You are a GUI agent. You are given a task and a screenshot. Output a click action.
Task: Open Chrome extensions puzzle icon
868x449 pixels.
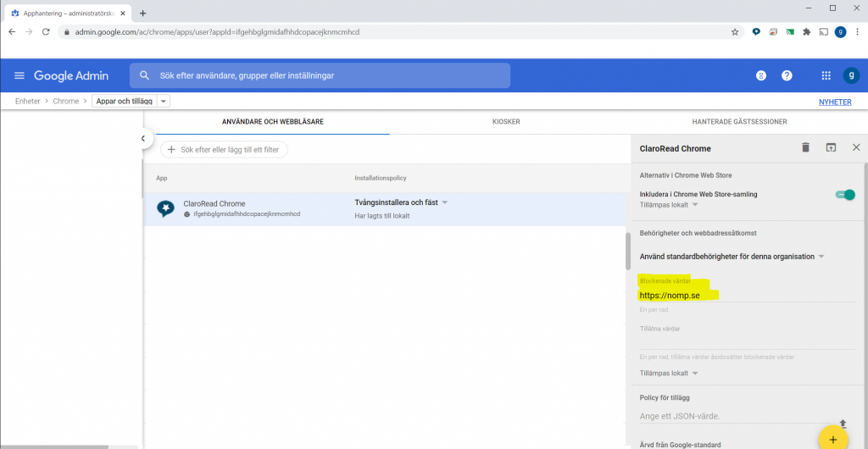coord(807,32)
